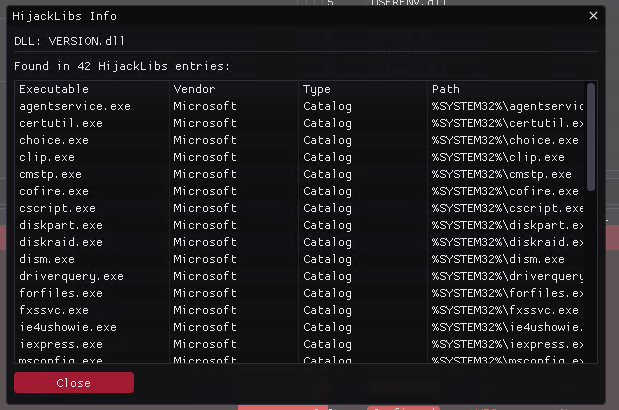Click the vertical scrollbar in the entries table
Image resolution: width=619 pixels, height=410 pixels.
(x=591, y=137)
